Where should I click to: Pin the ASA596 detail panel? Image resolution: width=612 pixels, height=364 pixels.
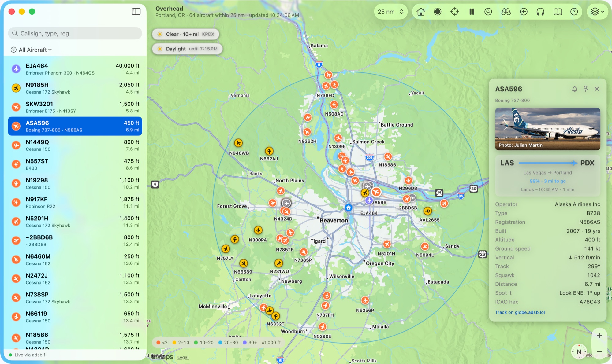(585, 89)
